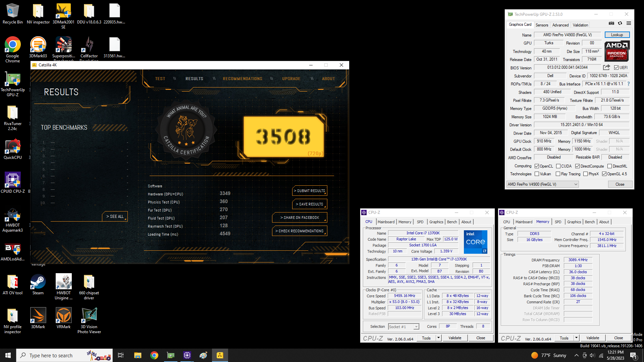Image resolution: width=644 pixels, height=362 pixels.
Task: Launch 3DMark2001 SE shortcut
Action: (x=63, y=16)
